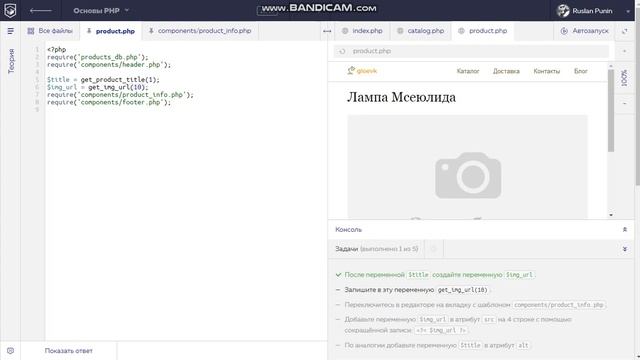Click the Ruslan Punin user avatar
The image size is (640, 360).
coord(563,11)
